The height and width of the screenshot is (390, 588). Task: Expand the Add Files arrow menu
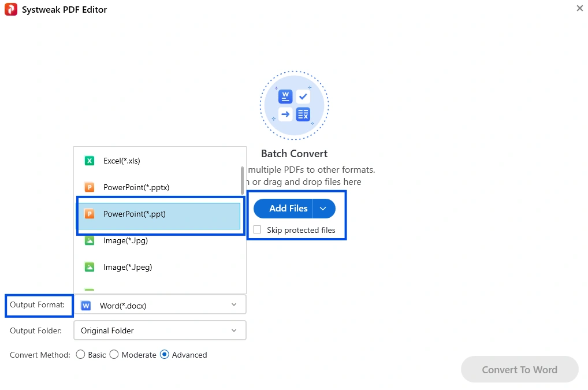click(x=323, y=209)
